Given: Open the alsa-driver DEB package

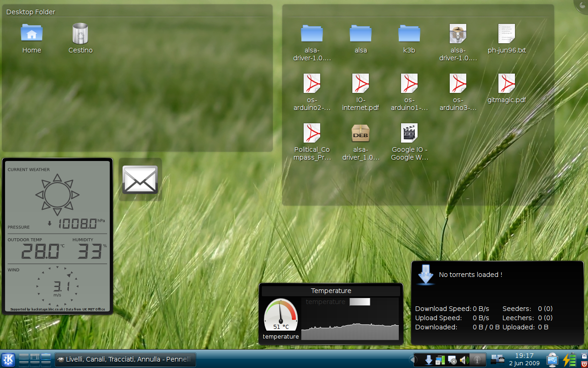Looking at the screenshot, I should (361, 133).
